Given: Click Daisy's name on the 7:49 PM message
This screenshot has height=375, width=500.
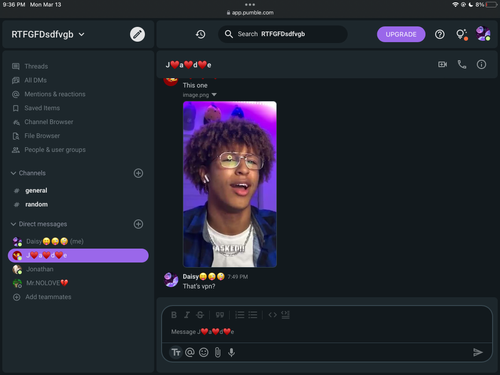Looking at the screenshot, I should coord(203,277).
